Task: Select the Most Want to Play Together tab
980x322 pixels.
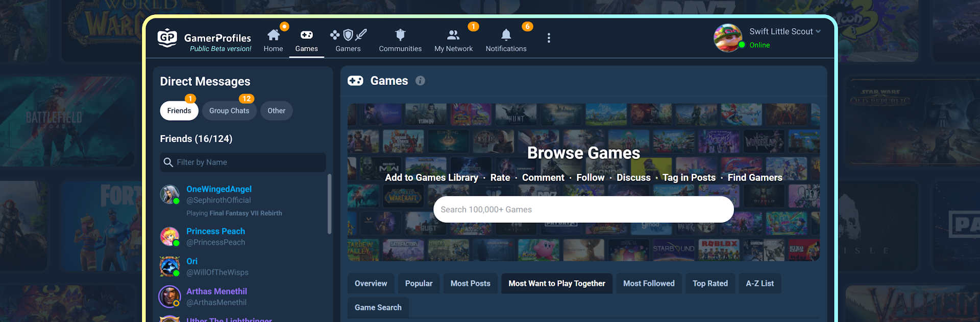Action: pos(557,284)
